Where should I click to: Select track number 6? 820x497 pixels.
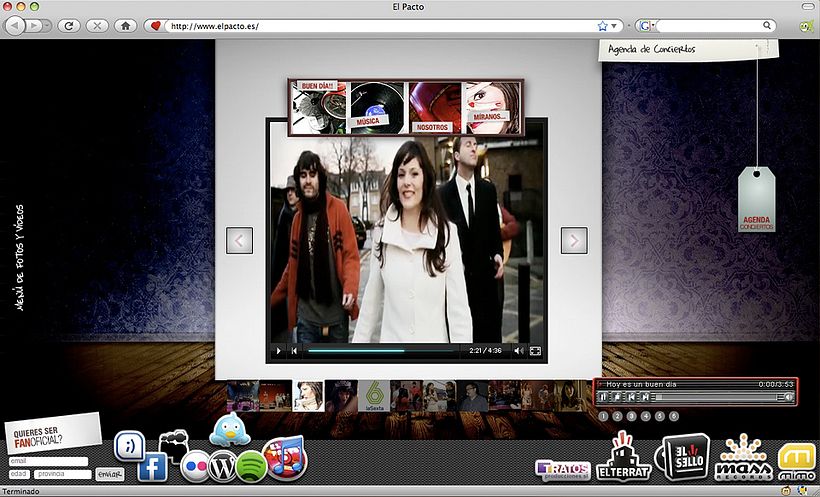pyautogui.click(x=674, y=416)
